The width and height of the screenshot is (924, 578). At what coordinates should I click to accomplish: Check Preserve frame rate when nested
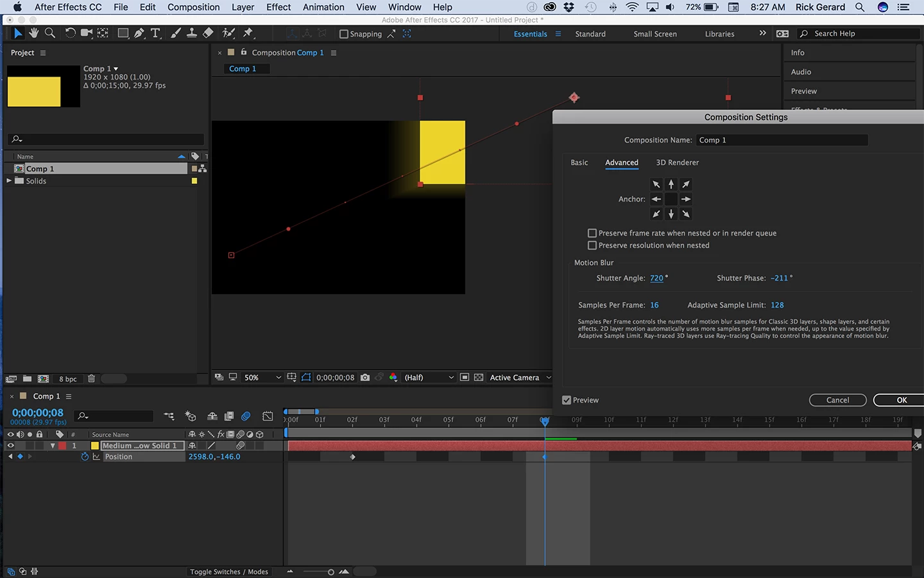pyautogui.click(x=592, y=233)
